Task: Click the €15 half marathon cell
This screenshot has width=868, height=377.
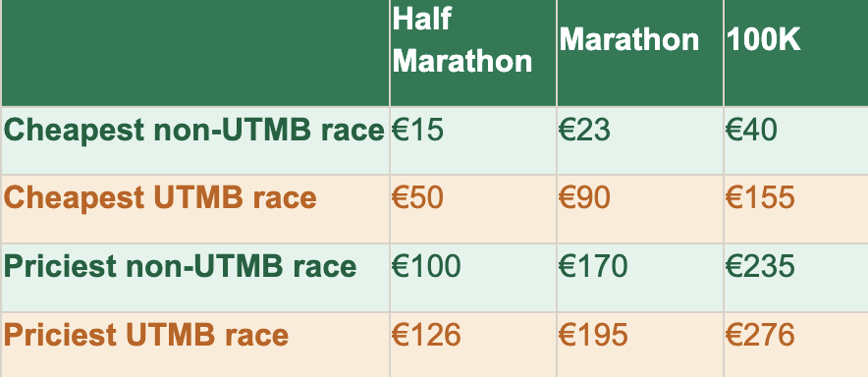Action: pos(473,140)
